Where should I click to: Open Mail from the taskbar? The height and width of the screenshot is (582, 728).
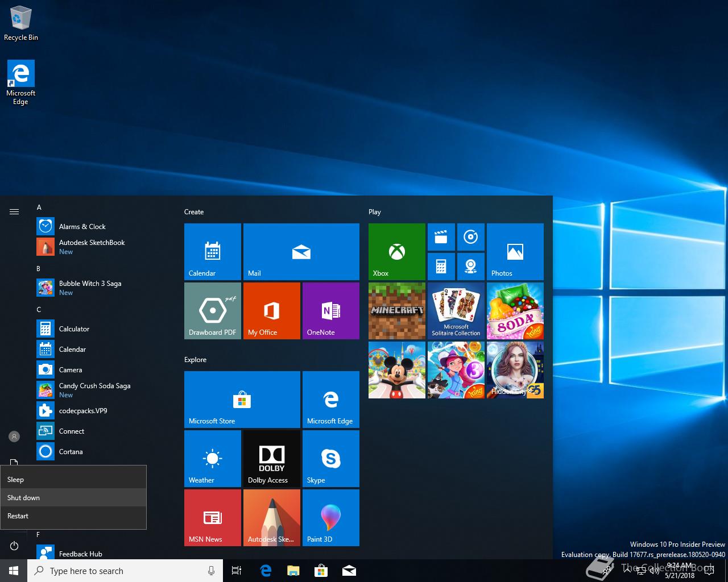tap(349, 571)
